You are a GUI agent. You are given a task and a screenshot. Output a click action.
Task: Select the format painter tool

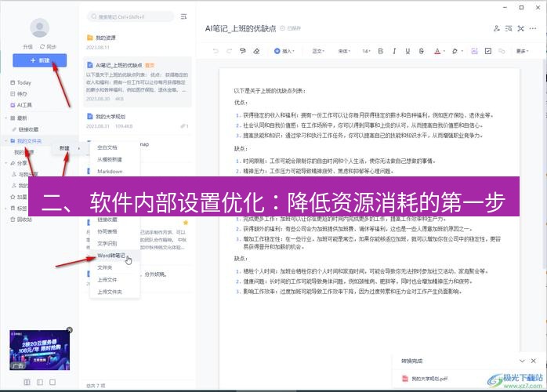tap(243, 51)
